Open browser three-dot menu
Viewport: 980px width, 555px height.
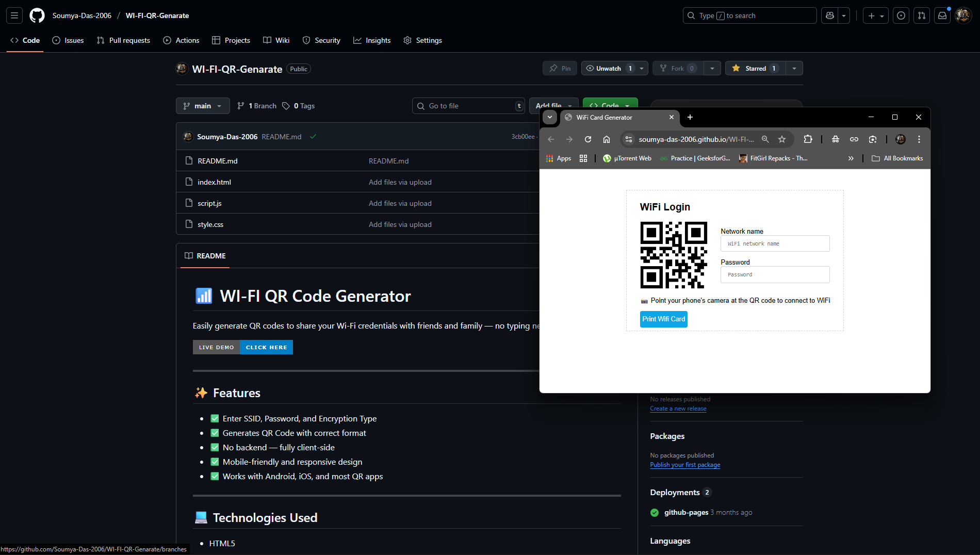click(x=919, y=139)
